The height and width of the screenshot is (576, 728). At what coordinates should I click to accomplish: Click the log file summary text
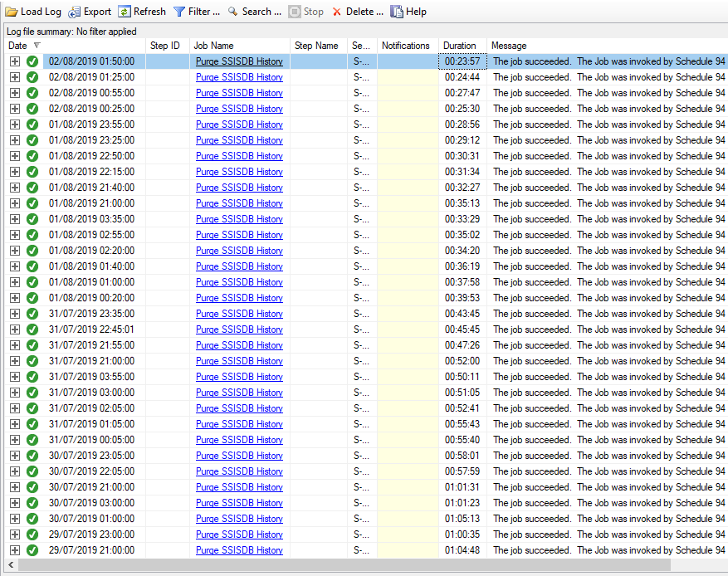click(71, 32)
